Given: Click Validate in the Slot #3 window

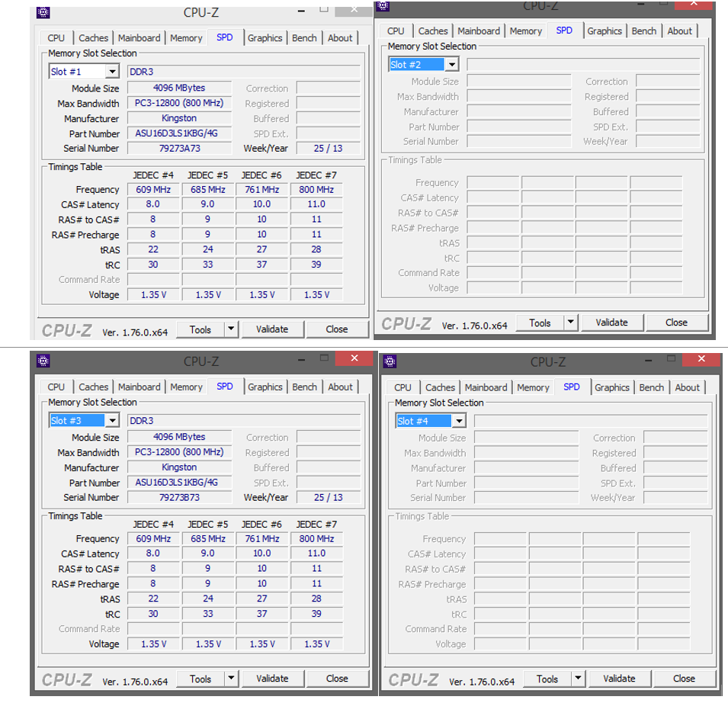Looking at the screenshot, I should point(272,679).
